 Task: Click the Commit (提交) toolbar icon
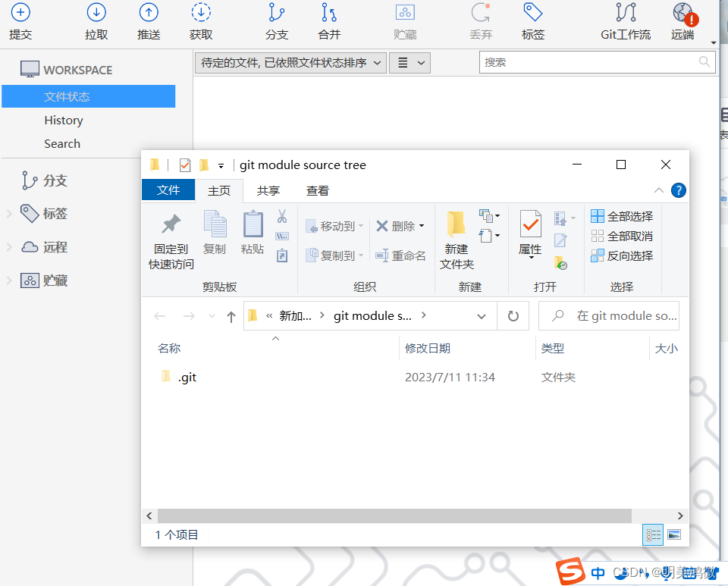point(20,13)
